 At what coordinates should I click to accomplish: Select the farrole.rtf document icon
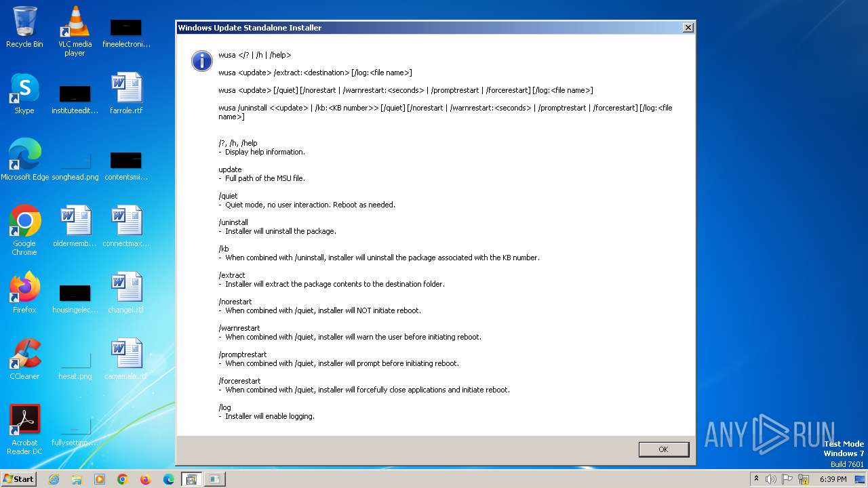click(x=126, y=94)
